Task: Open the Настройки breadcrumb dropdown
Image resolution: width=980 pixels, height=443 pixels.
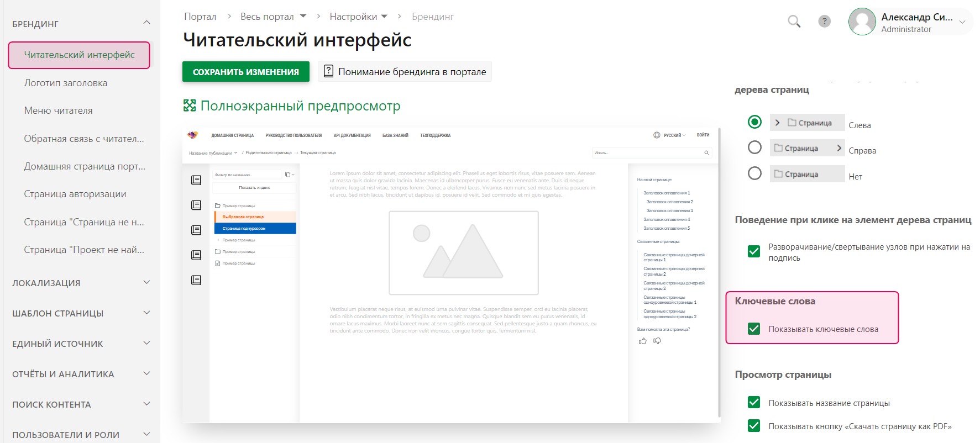Action: (x=384, y=17)
